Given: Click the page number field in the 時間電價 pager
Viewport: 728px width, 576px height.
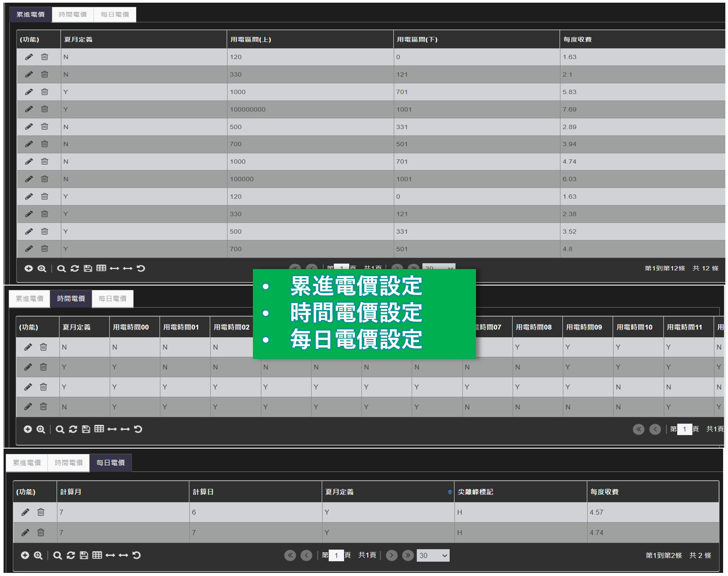Looking at the screenshot, I should (x=684, y=429).
